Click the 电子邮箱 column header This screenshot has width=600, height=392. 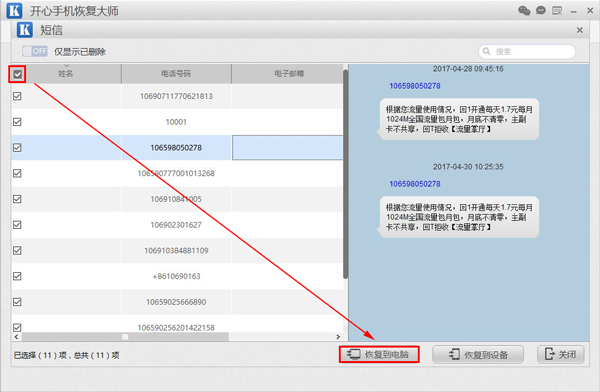point(289,74)
